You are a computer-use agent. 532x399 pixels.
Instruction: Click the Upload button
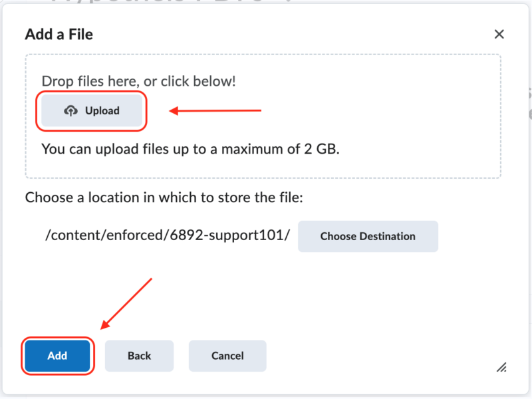click(x=91, y=110)
